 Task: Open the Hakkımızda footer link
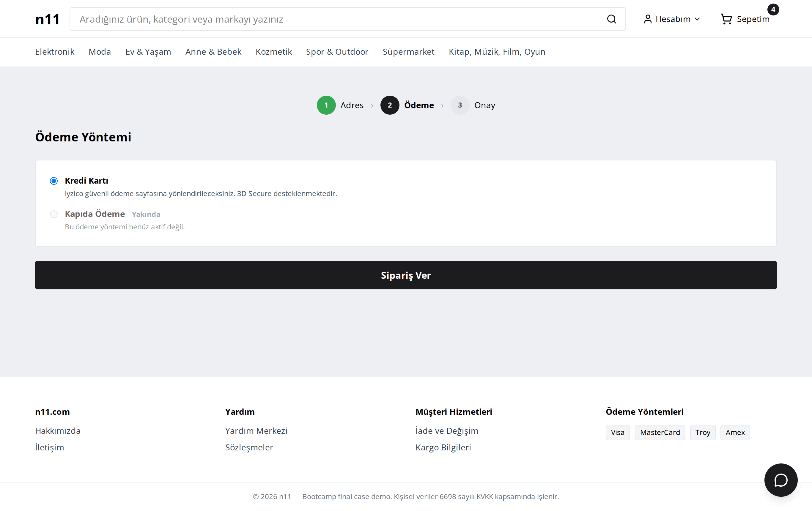click(x=58, y=430)
